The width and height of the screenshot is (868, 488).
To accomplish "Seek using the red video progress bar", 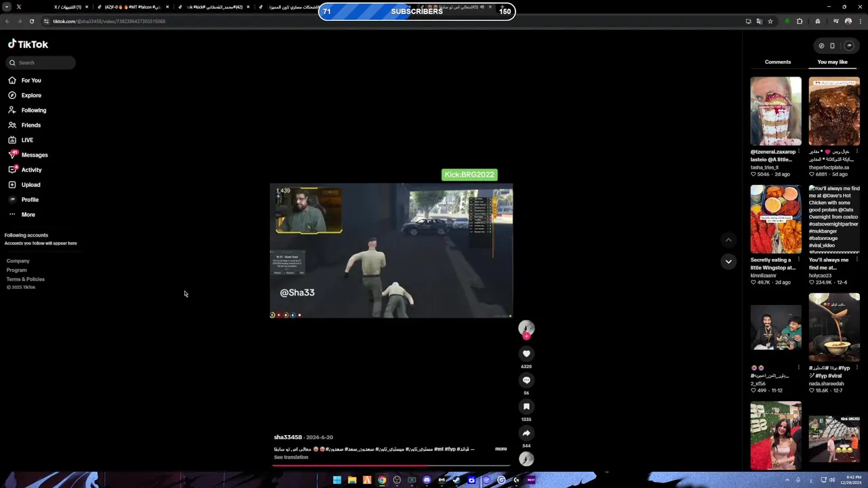I will coord(392,466).
